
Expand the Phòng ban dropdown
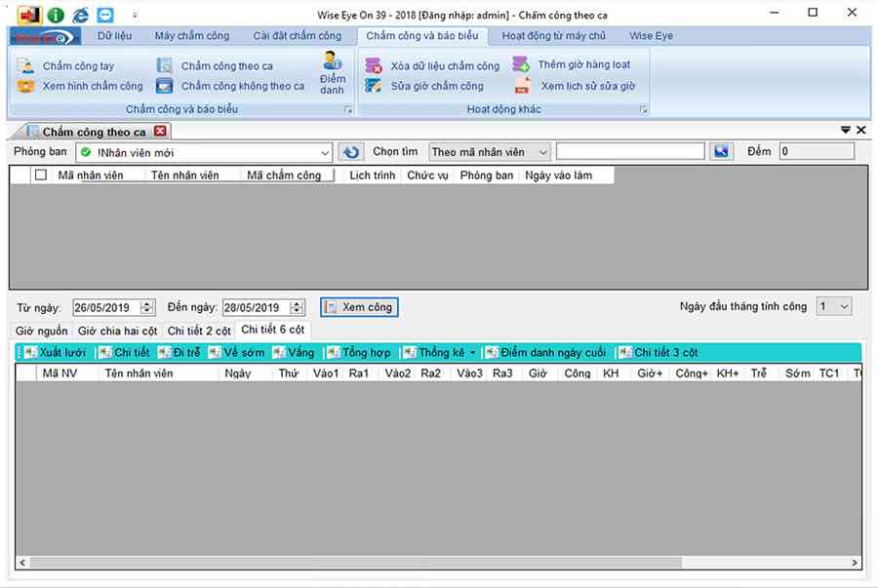pos(325,153)
